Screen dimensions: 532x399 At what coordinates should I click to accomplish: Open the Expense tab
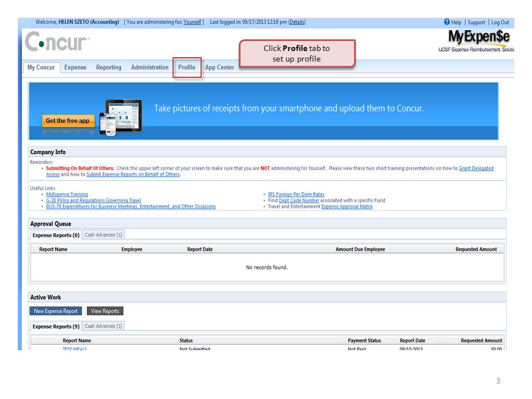[75, 67]
